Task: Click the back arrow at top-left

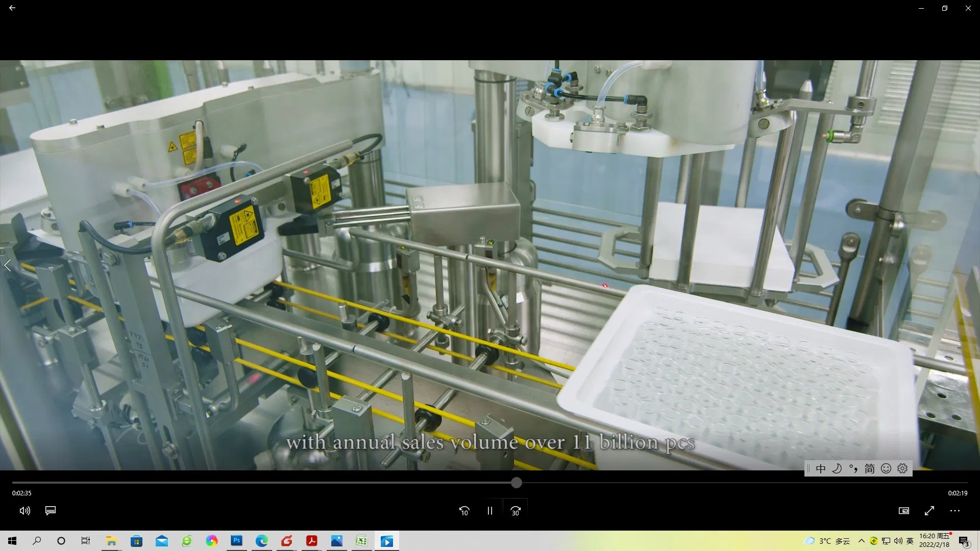Action: 12,8
